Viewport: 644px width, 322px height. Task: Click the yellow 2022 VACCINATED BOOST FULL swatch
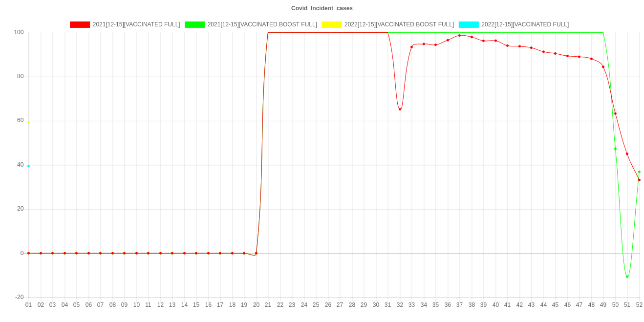click(331, 24)
